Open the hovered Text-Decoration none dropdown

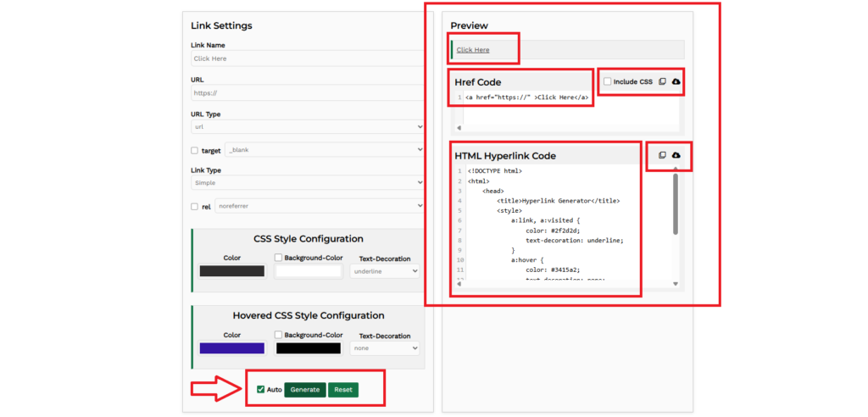[385, 348]
